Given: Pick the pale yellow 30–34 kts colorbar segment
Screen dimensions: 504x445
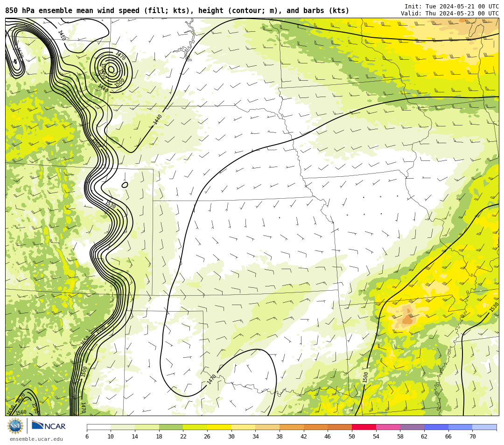Looking at the screenshot, I should pos(243,427).
